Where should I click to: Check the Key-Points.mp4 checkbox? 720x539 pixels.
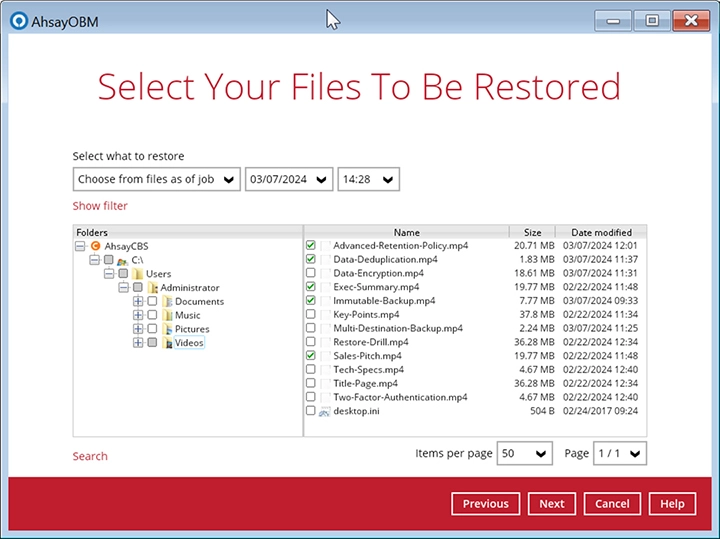[x=311, y=314]
